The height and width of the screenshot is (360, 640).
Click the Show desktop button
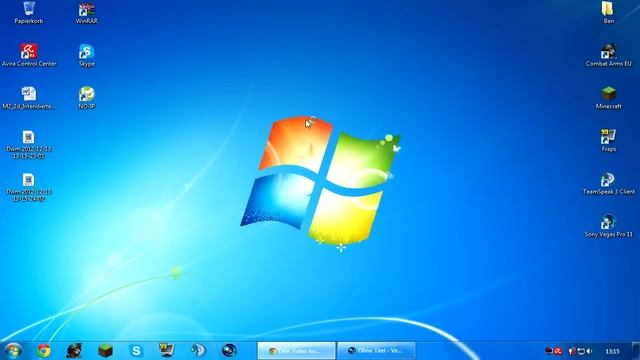coord(636,351)
